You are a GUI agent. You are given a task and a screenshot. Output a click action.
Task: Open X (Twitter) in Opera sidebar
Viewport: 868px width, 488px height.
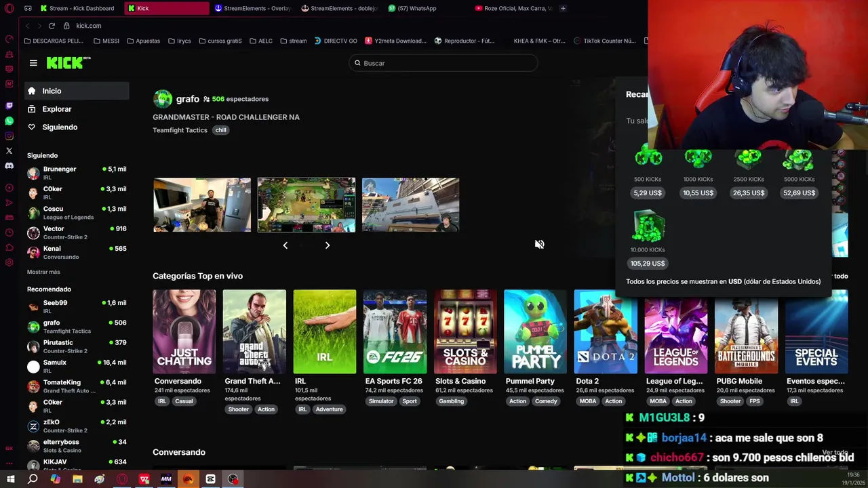(x=9, y=150)
